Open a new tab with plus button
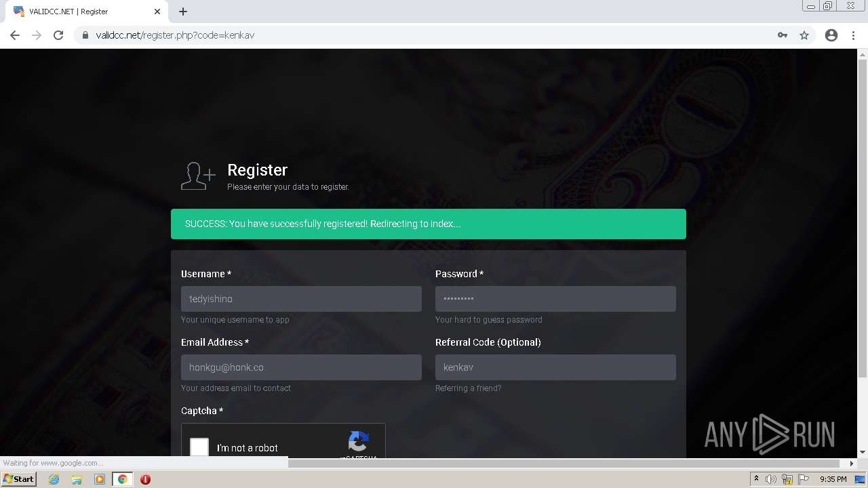 tap(183, 12)
